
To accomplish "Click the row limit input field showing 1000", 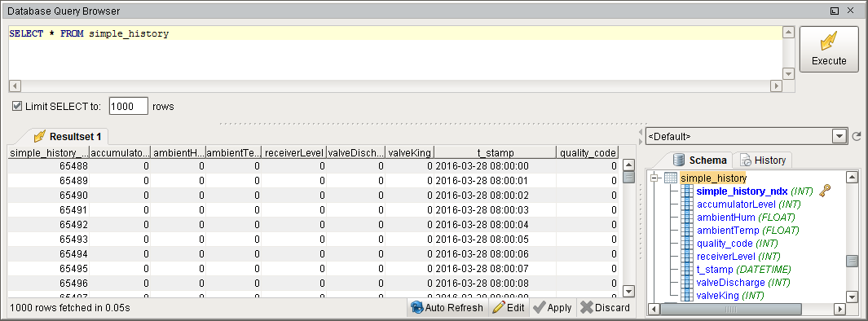I will pos(129,106).
